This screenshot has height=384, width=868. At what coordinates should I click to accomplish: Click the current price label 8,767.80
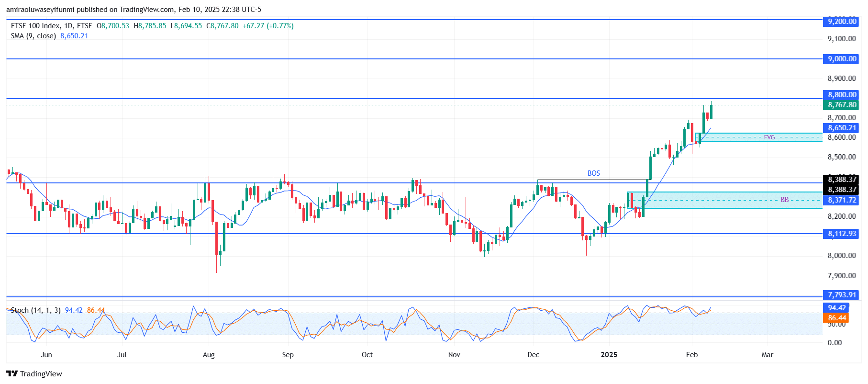[842, 105]
